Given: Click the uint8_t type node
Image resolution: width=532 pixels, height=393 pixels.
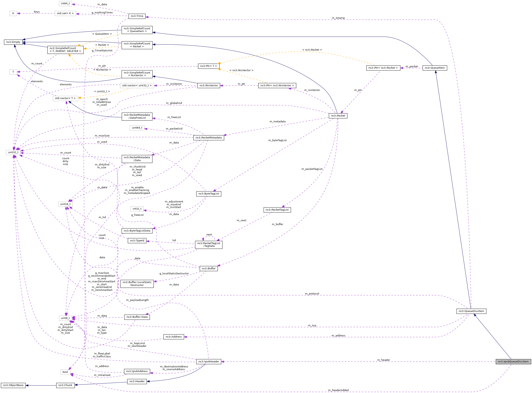Looking at the screenshot, I should click(x=65, y=318).
